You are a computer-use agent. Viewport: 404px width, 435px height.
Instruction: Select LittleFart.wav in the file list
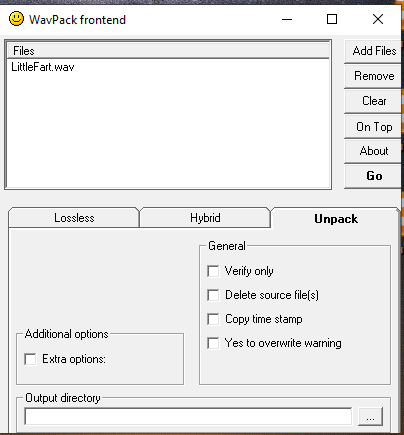(x=43, y=67)
